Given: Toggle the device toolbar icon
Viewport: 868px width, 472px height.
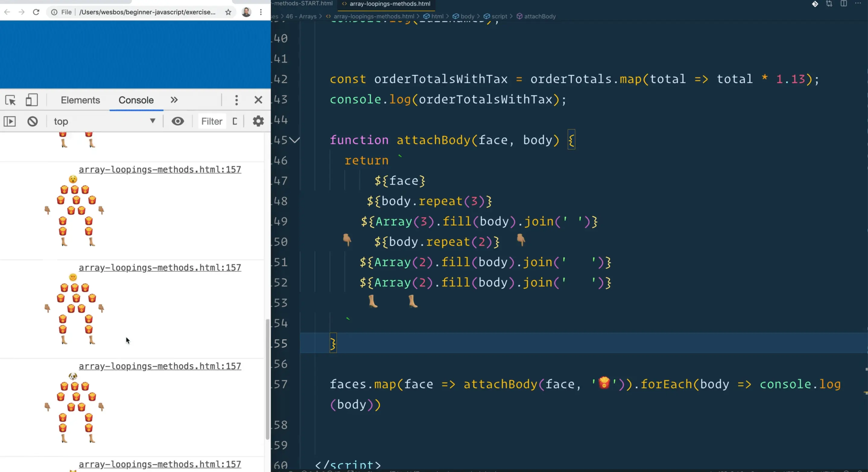Looking at the screenshot, I should [32, 100].
